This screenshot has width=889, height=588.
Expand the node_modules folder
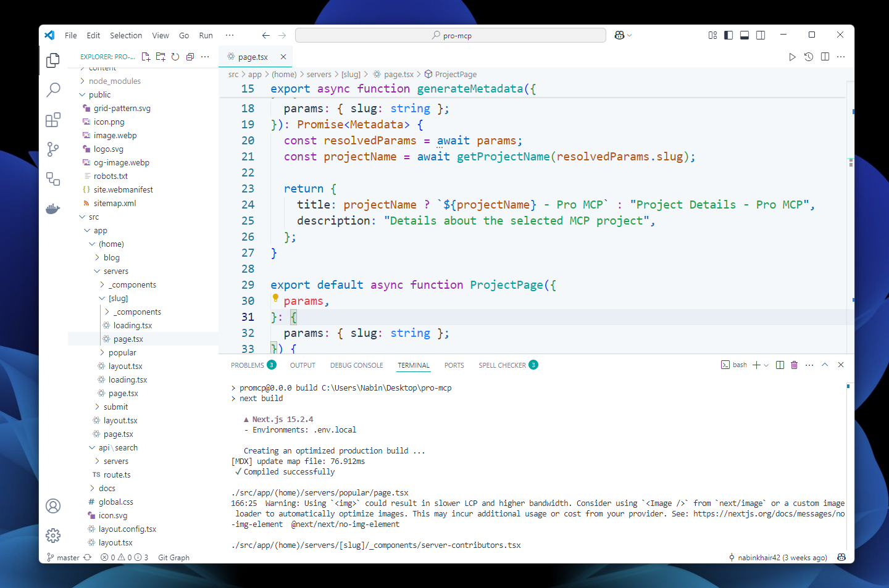(114, 81)
